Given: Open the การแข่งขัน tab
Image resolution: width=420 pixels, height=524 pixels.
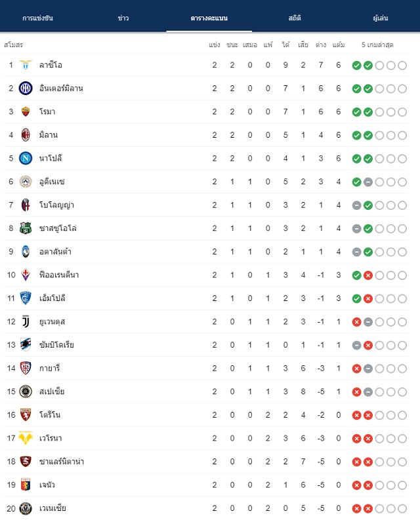Looking at the screenshot, I should [x=37, y=18].
